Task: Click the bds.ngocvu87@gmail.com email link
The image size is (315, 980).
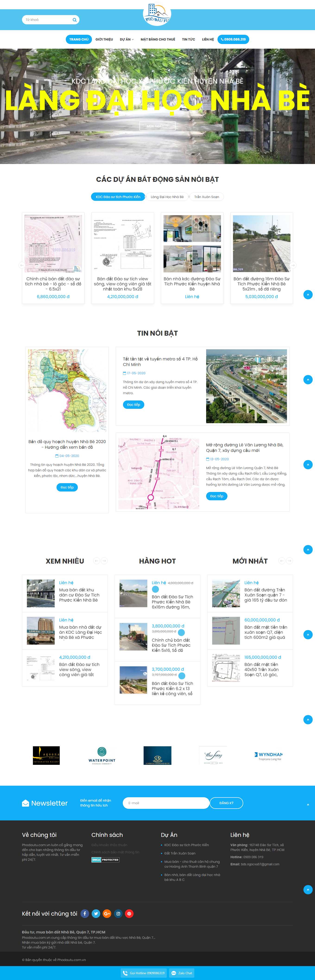Action: click(260, 864)
